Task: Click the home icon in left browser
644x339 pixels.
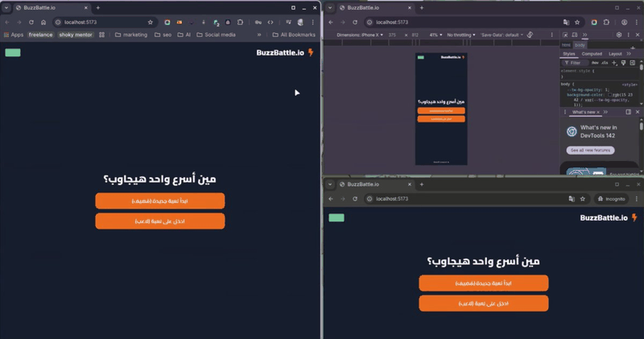Action: pos(43,23)
